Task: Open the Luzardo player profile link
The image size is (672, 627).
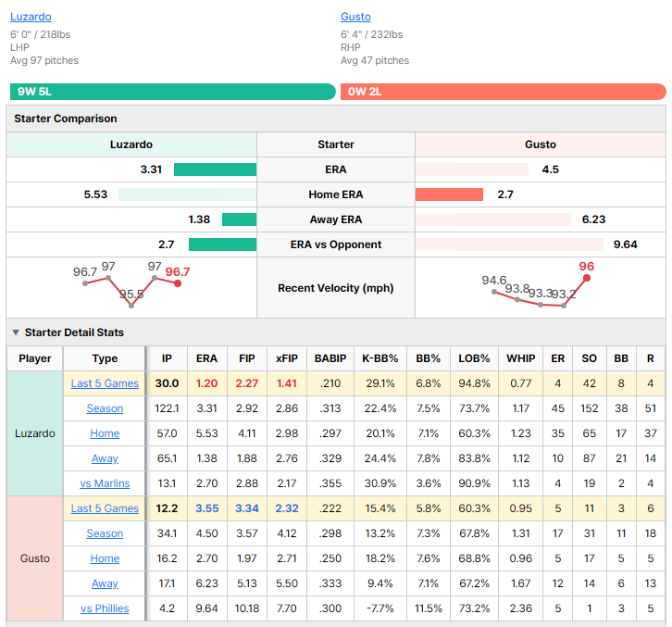Action: (31, 17)
